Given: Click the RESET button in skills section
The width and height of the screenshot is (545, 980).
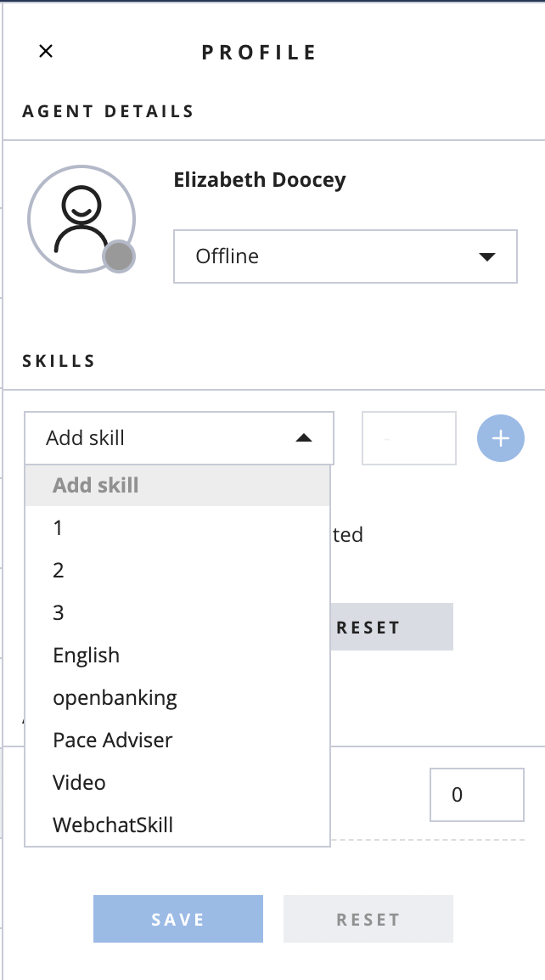Looking at the screenshot, I should (x=391, y=627).
